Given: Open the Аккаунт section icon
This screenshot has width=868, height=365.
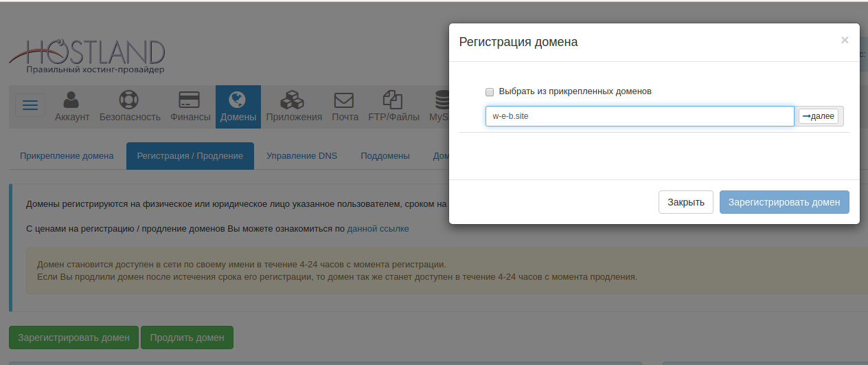Looking at the screenshot, I should (72, 100).
